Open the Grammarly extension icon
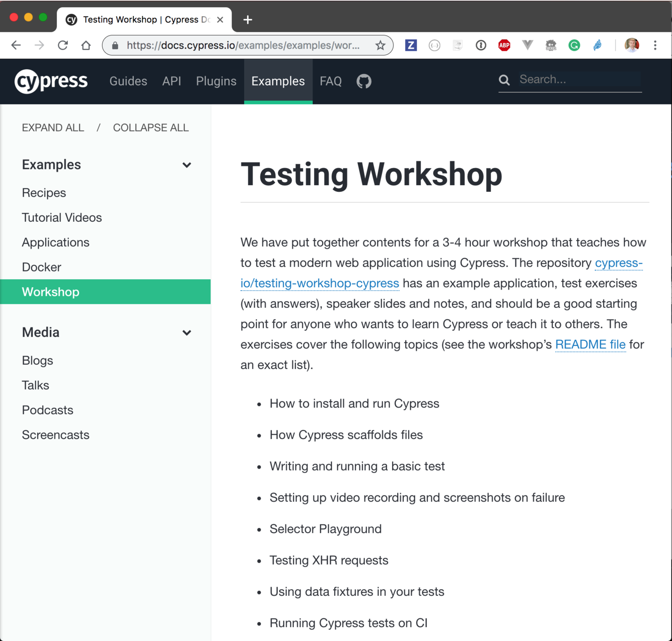 click(574, 45)
